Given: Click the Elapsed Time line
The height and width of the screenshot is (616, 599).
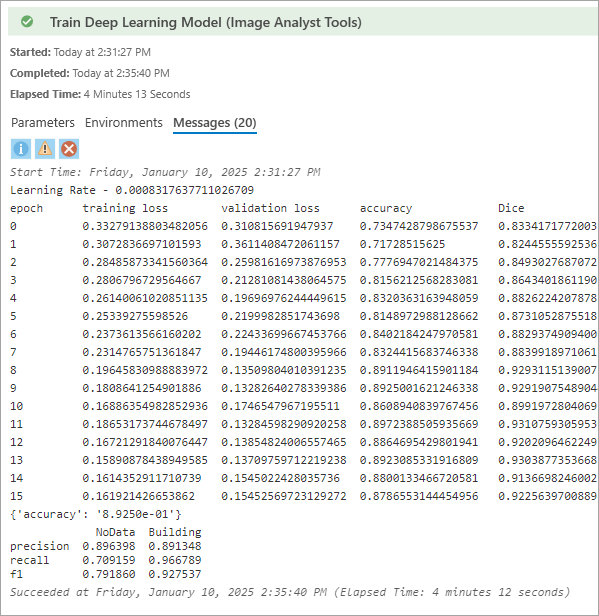Looking at the screenshot, I should click(x=100, y=94).
